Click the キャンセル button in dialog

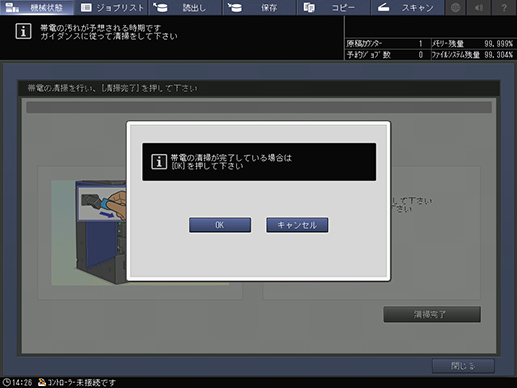coord(297,225)
